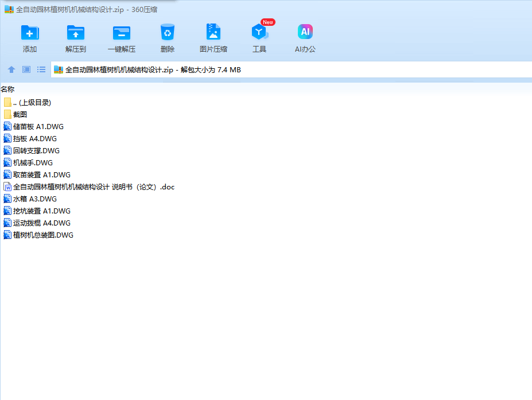Click the archive path address field
Screen dimensions: 532x400
[x=291, y=69]
